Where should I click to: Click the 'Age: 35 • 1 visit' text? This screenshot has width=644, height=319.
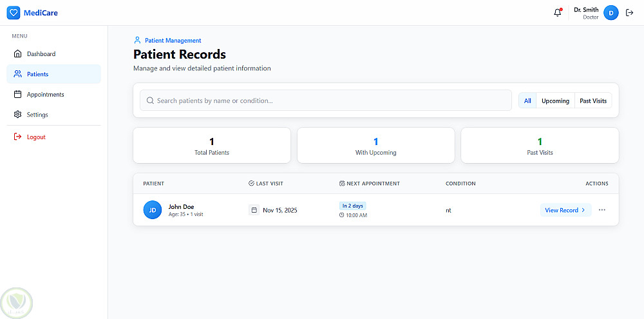pos(185,214)
